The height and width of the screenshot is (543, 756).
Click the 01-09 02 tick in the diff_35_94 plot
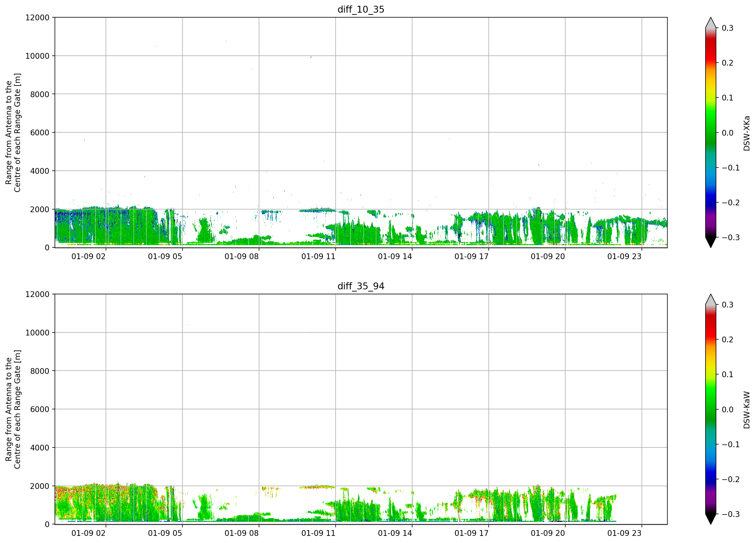pyautogui.click(x=88, y=533)
